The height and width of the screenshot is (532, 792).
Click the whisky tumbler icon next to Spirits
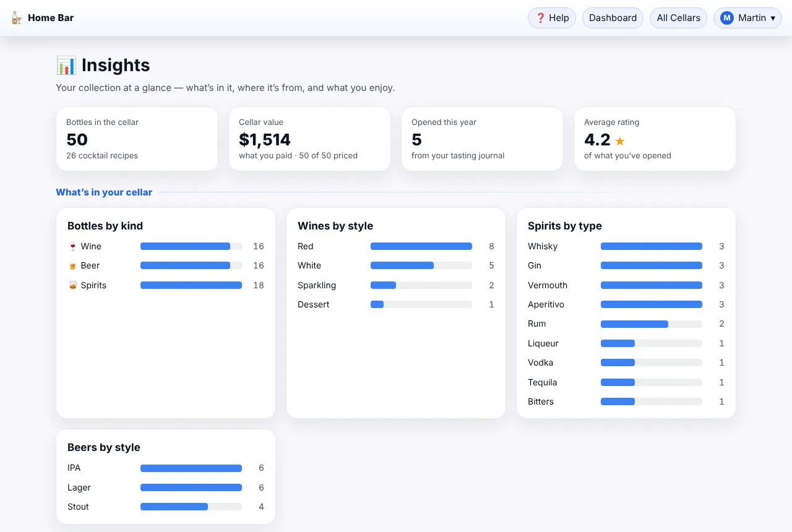[x=73, y=285]
